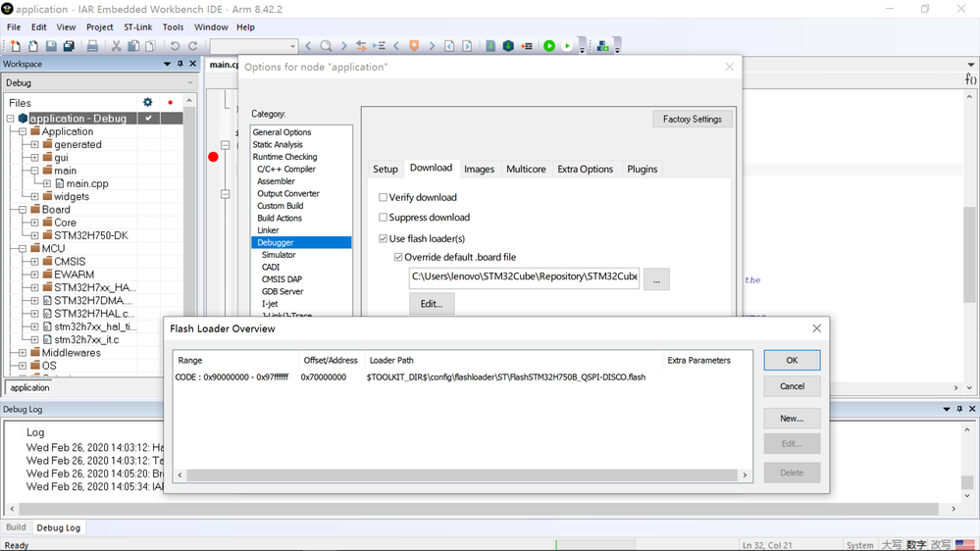The width and height of the screenshot is (980, 551).
Task: Click the board file path input field
Action: [x=524, y=278]
